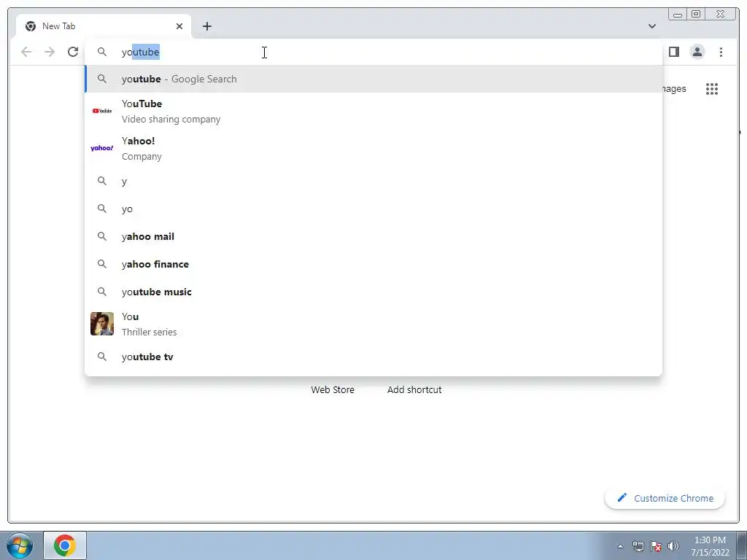Restore down the Chrome window
Viewport: 747px width, 560px height.
point(696,15)
